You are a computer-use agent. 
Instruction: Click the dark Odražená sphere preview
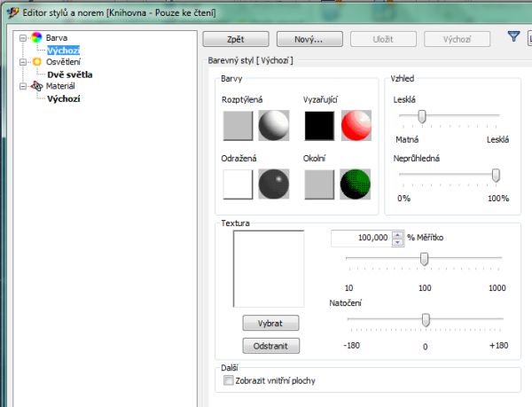[x=274, y=184]
